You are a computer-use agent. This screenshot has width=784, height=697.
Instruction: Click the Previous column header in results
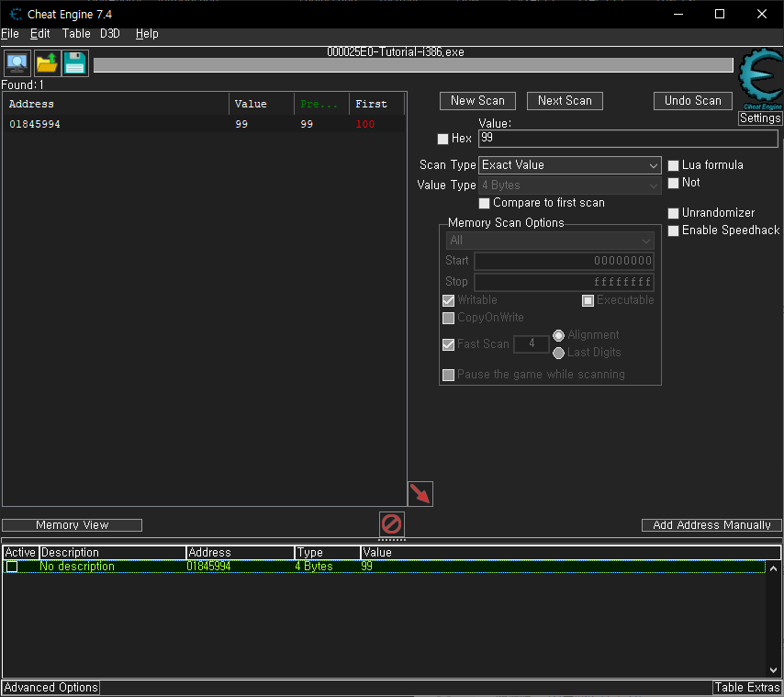(321, 104)
